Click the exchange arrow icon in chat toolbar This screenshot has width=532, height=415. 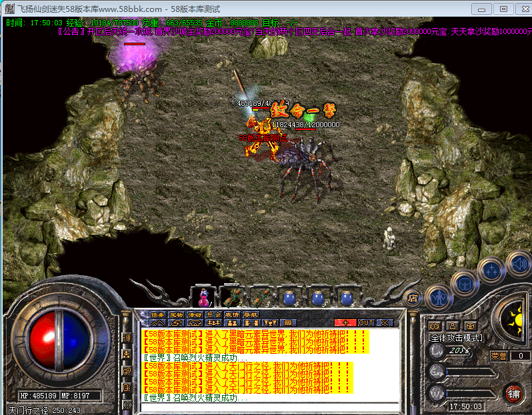[176, 323]
